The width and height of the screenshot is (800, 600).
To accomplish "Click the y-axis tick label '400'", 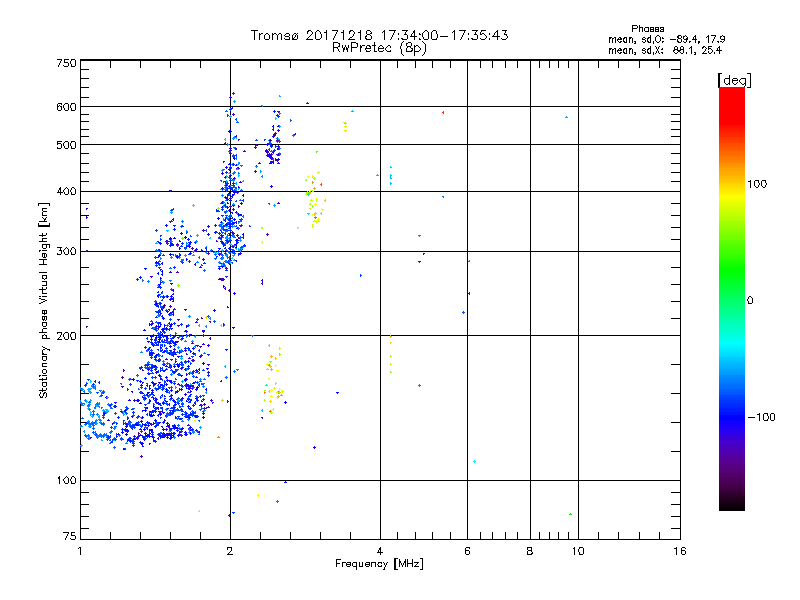I will 66,192.
